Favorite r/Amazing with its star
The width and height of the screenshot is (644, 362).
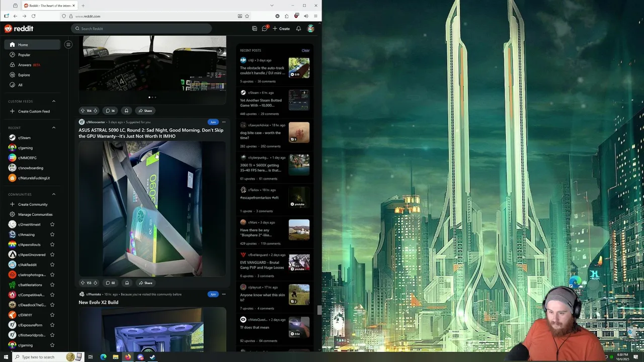tap(52, 235)
